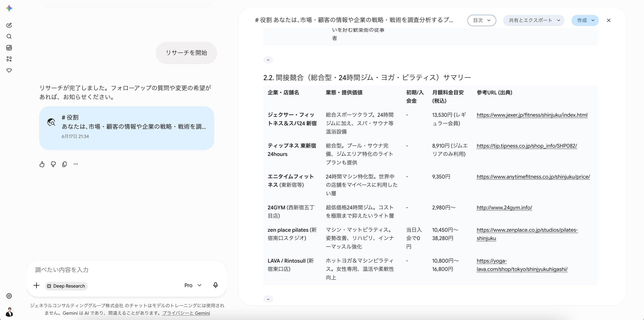The width and height of the screenshot is (644, 320).
Task: Open the # 役割 research report card
Action: pyautogui.click(x=127, y=128)
